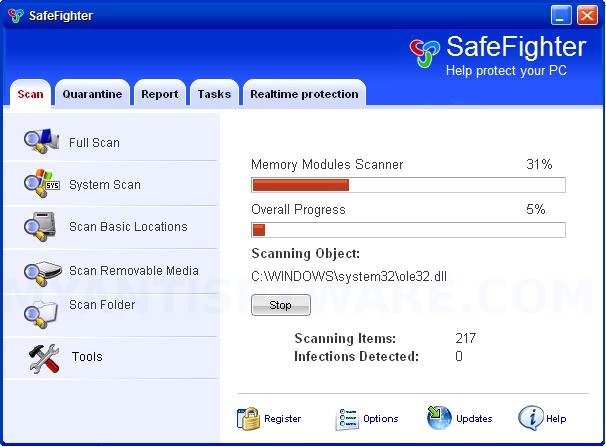The width and height of the screenshot is (606, 447).
Task: Click the Scanning Items count 217
Action: (x=466, y=338)
